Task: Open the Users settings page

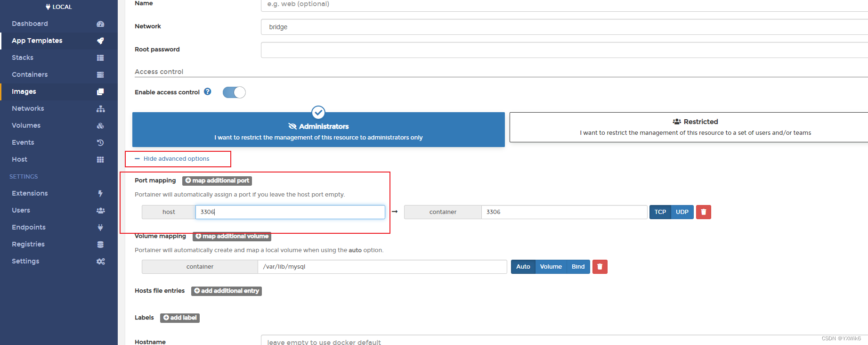Action: tap(59, 210)
